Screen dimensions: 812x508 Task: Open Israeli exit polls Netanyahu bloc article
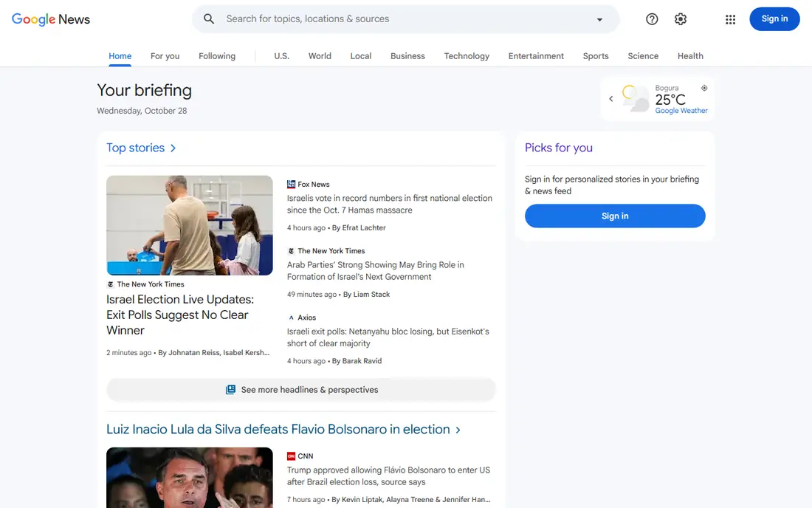(388, 337)
